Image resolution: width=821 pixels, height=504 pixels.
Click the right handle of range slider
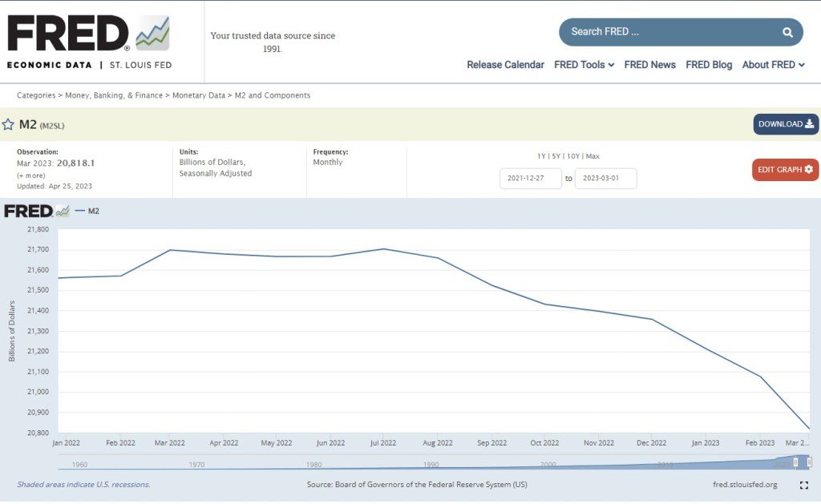pyautogui.click(x=809, y=462)
